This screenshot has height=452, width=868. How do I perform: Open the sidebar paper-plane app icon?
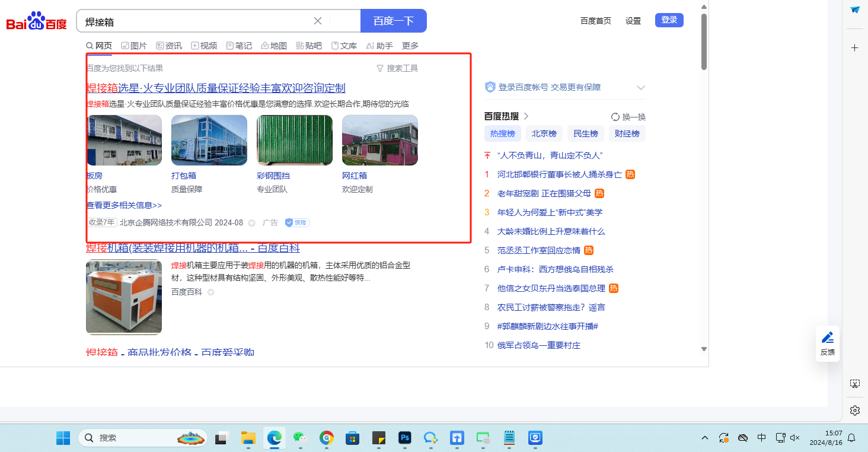854,10
